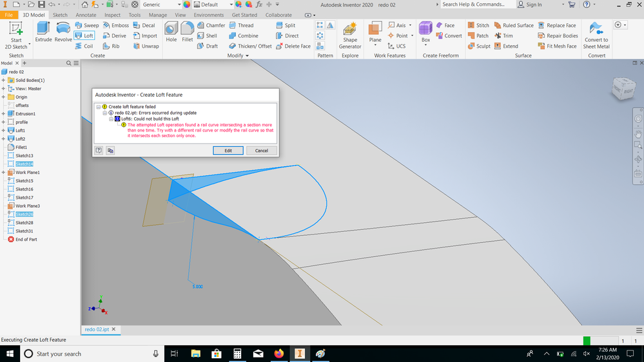Create a work Plane
Screen dimensions: 644x362
click(x=375, y=30)
